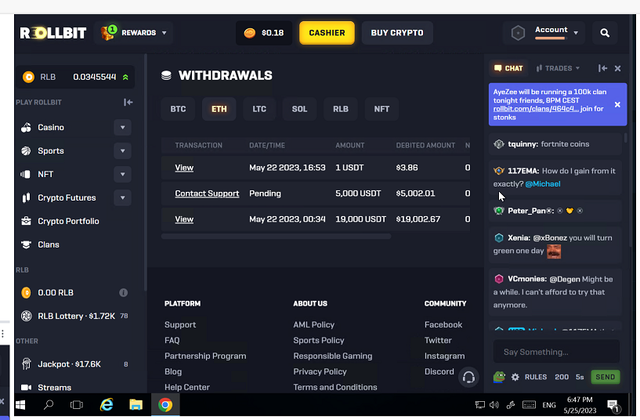Close the chat panel with the X
The width and height of the screenshot is (640, 420).
[x=618, y=69]
